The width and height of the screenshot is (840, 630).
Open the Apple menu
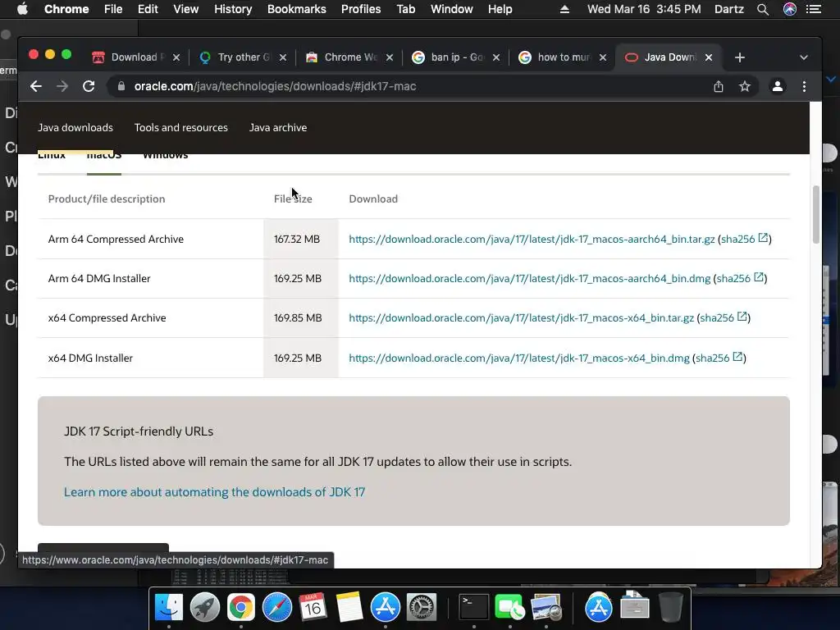pos(22,9)
